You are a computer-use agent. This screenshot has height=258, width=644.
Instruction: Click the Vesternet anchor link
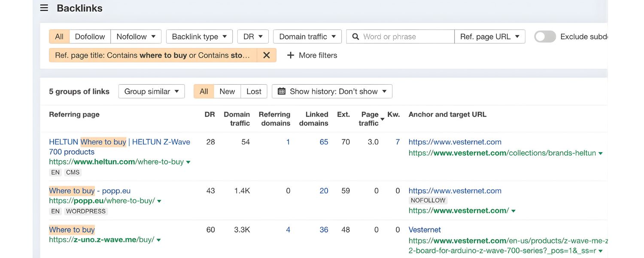pyautogui.click(x=425, y=230)
